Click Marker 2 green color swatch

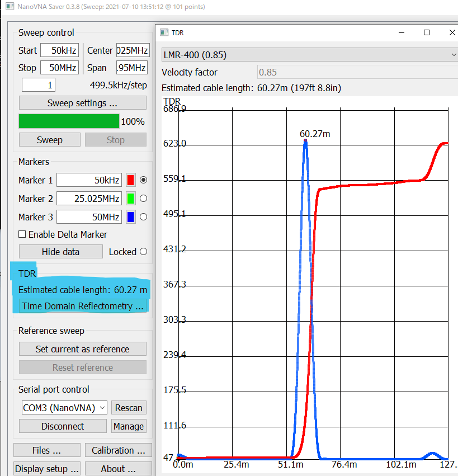point(131,199)
